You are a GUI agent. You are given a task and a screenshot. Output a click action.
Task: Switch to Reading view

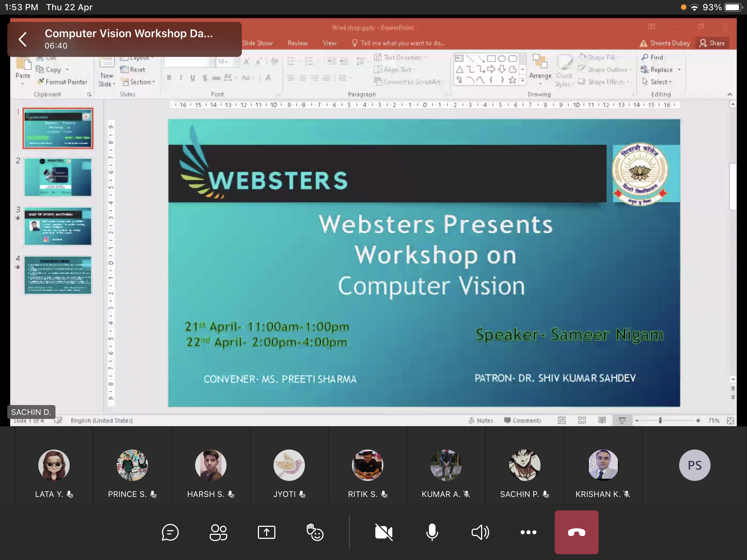602,420
